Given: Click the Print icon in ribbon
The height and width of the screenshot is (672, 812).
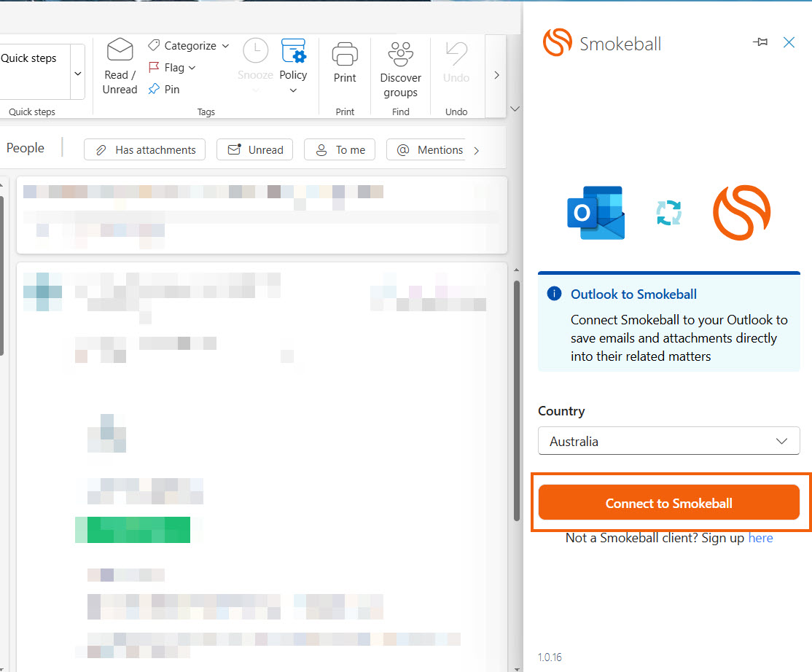Looking at the screenshot, I should coord(345,55).
